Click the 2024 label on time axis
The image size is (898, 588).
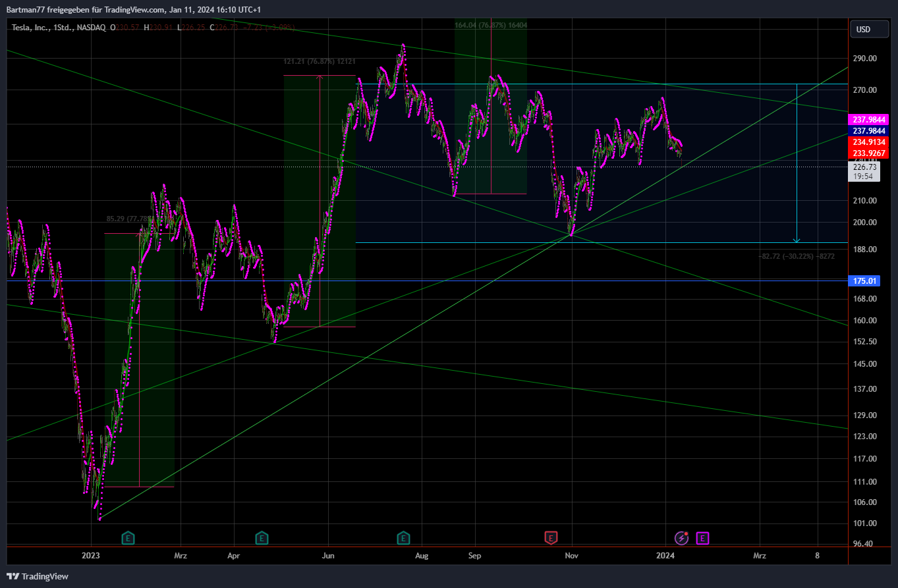click(x=665, y=556)
